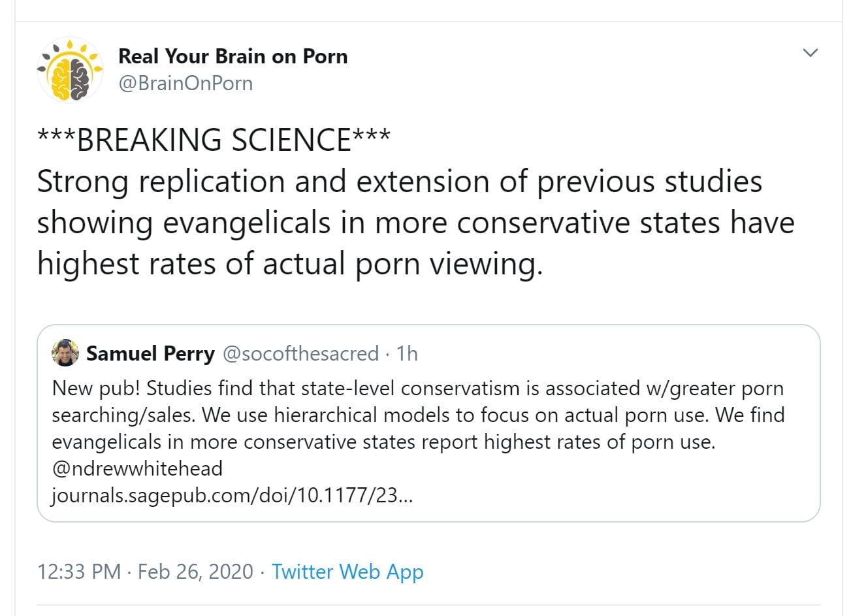Open the Real Your Brain on Porn profile name
The height and width of the screenshot is (616, 851).
coord(233,57)
